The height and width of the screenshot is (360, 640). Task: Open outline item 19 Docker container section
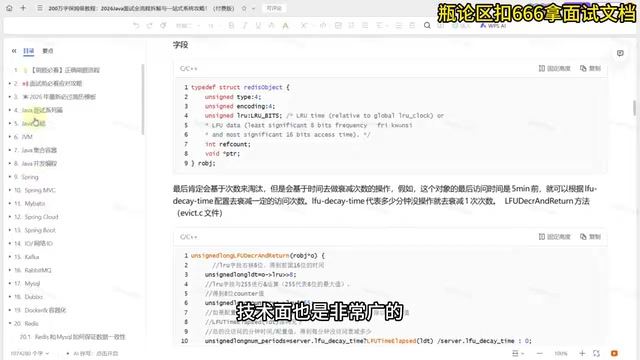(x=40, y=310)
